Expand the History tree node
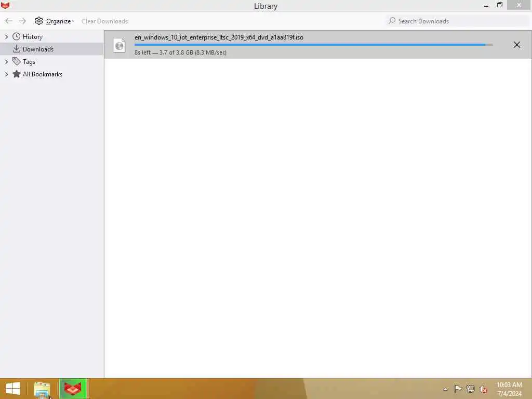 point(6,37)
